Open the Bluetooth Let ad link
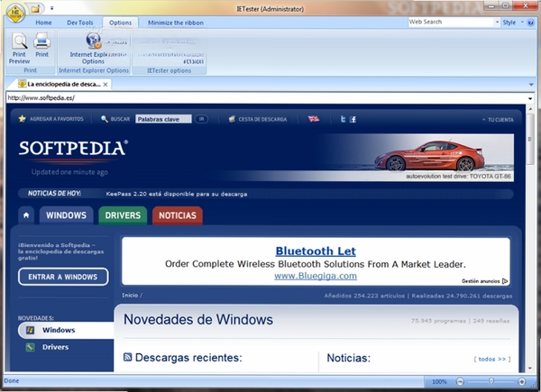541x392 pixels. (x=316, y=251)
